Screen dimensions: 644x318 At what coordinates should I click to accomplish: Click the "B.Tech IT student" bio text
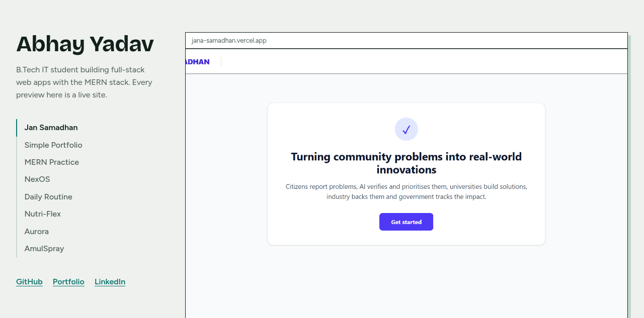pos(84,82)
